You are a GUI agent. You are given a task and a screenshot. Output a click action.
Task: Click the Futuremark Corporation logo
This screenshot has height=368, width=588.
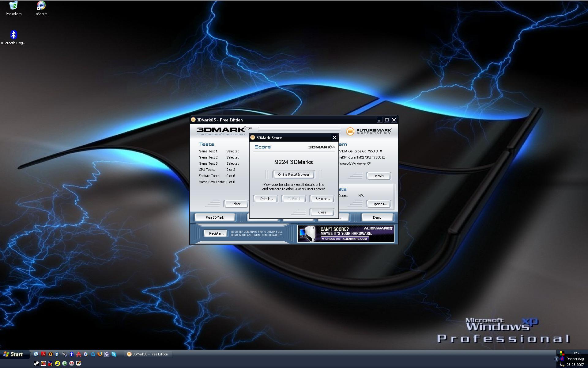coord(369,131)
